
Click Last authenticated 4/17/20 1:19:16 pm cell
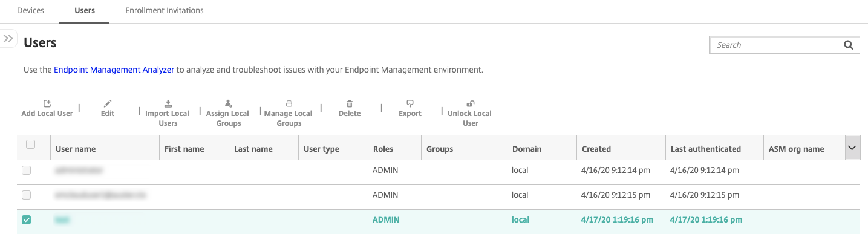706,220
